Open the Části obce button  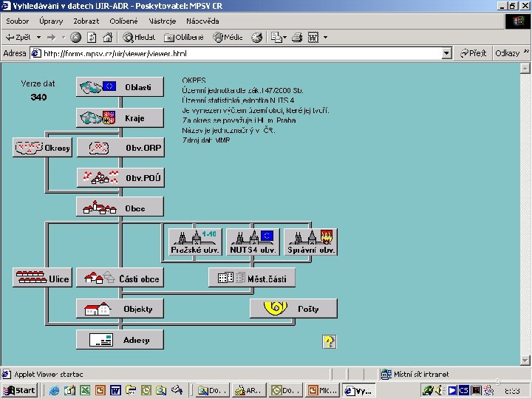tap(120, 278)
